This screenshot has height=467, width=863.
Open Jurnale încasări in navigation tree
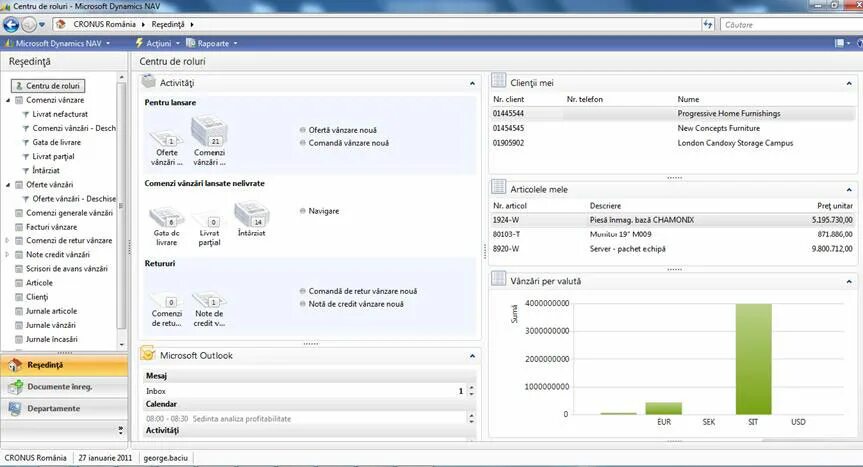click(x=52, y=339)
